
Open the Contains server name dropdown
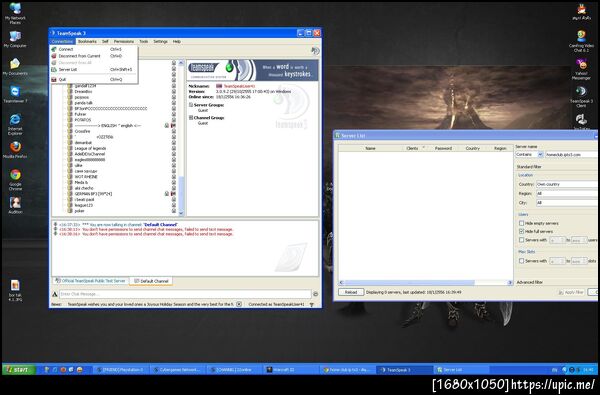click(529, 154)
